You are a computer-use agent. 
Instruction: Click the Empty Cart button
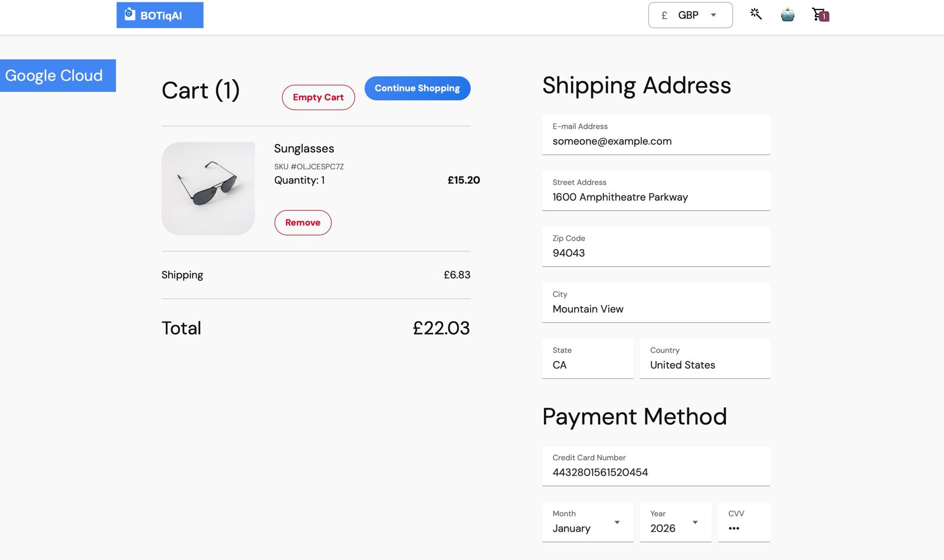pos(318,97)
